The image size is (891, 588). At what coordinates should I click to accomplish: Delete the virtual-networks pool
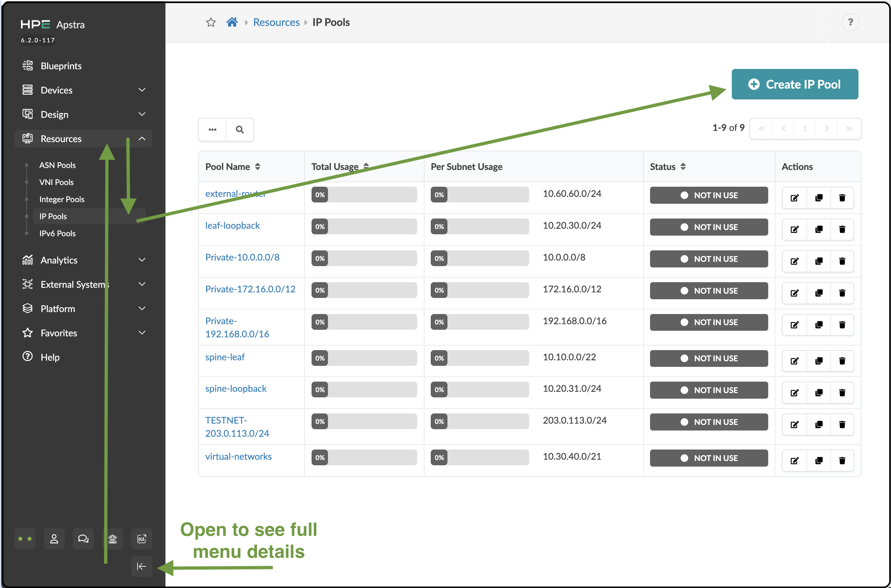[x=842, y=461]
